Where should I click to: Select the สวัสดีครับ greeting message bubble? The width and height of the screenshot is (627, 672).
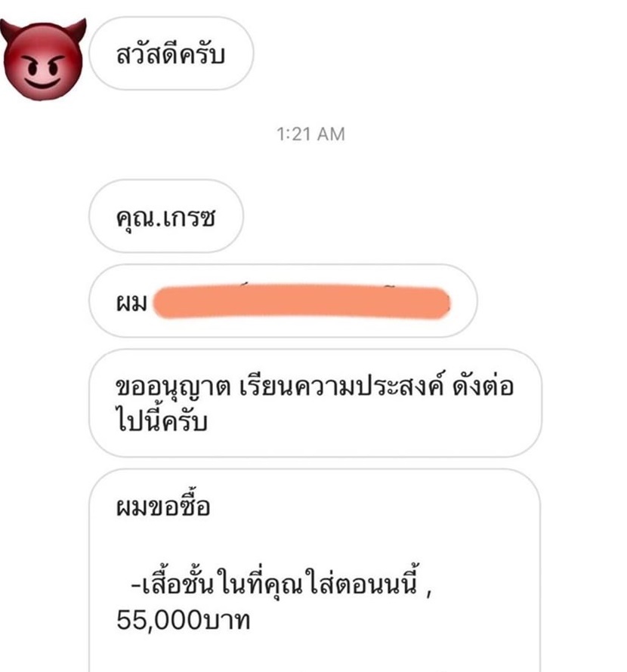pos(171,54)
